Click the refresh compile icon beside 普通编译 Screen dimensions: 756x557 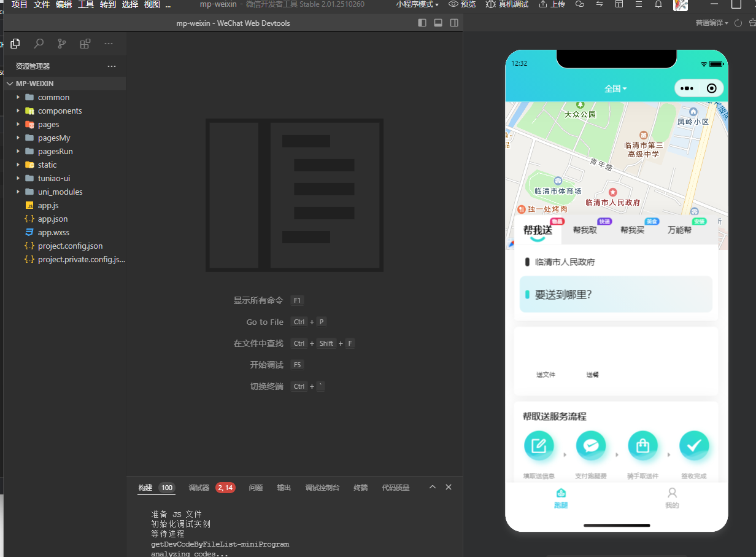click(738, 23)
